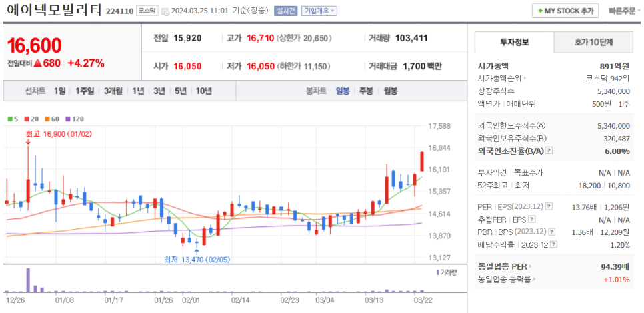This screenshot has width=644, height=313.
Task: Select the 주봉 candlestick chart
Action: tap(367, 91)
